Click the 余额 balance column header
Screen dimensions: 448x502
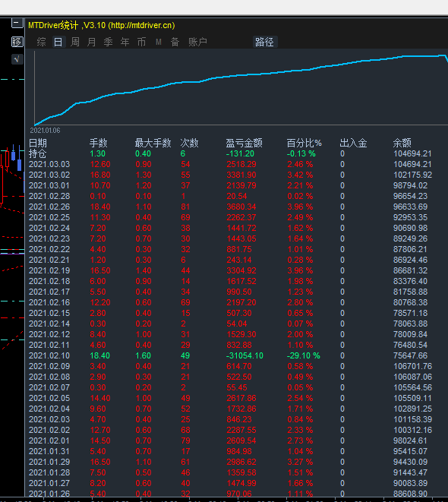(x=402, y=143)
